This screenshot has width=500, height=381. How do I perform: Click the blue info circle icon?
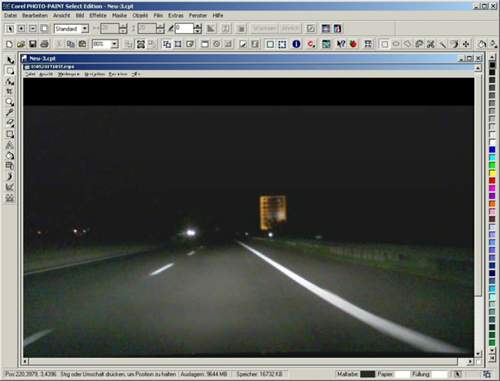[296, 44]
